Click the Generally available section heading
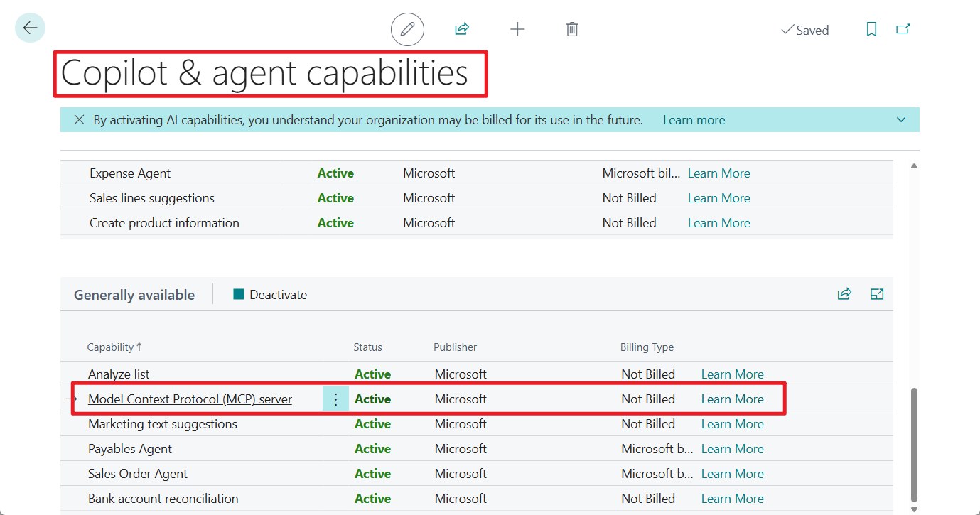Image resolution: width=980 pixels, height=515 pixels. tap(134, 296)
